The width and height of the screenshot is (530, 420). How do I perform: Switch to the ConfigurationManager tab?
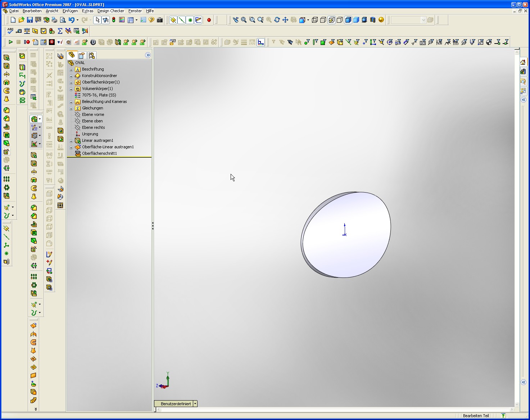click(x=92, y=55)
